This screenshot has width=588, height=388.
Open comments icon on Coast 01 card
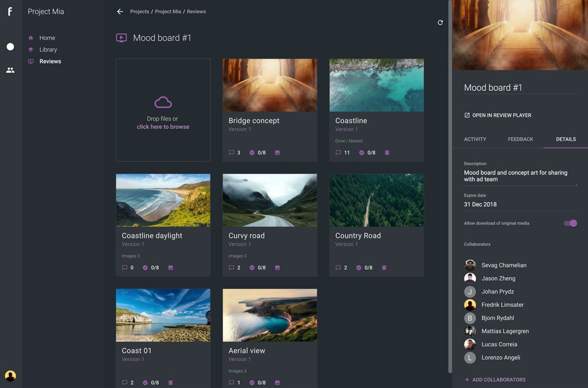pos(124,382)
